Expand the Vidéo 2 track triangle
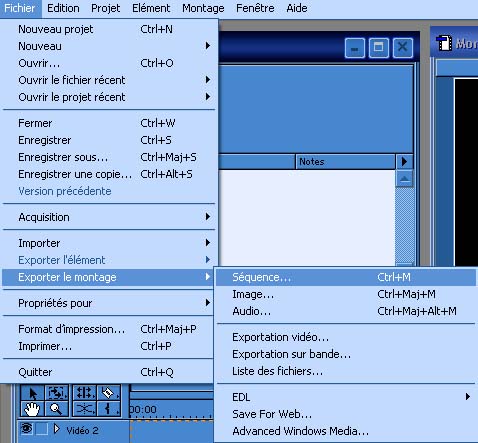This screenshot has height=443, width=478. tap(57, 429)
